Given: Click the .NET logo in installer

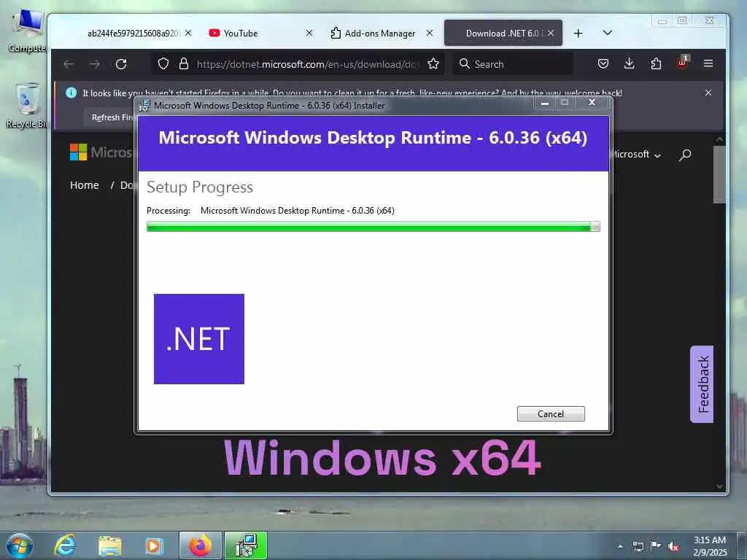Looking at the screenshot, I should tap(198, 338).
